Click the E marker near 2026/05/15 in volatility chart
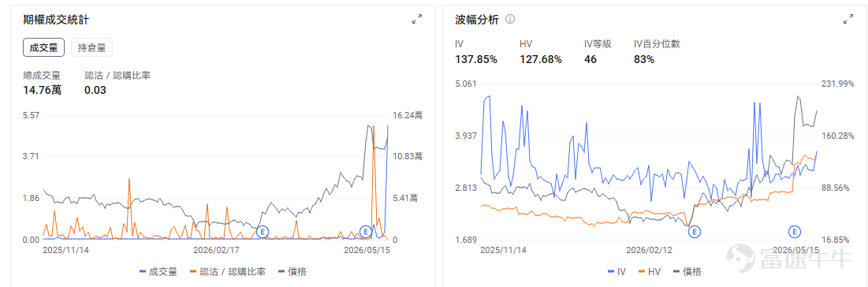This screenshot has height=287, width=868. (x=795, y=231)
